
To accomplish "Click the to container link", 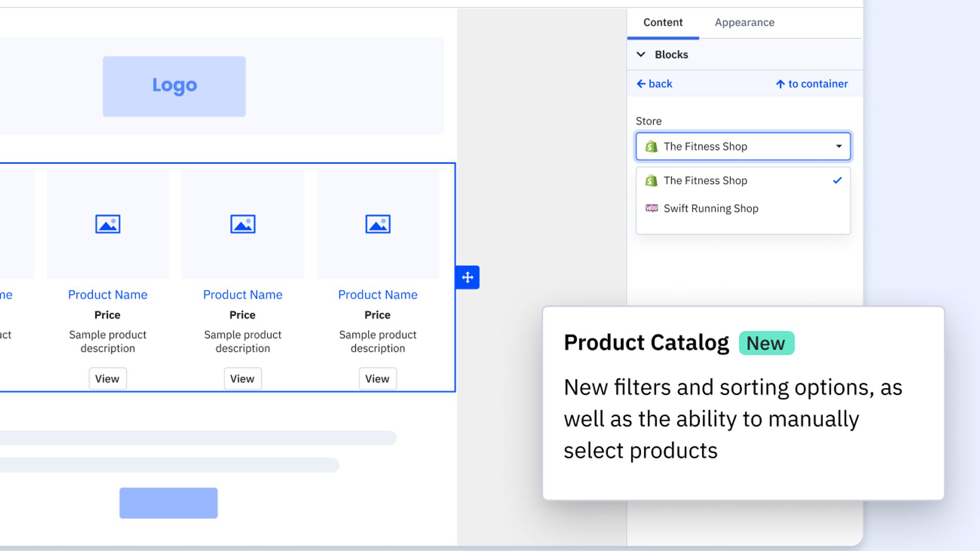I will click(818, 84).
